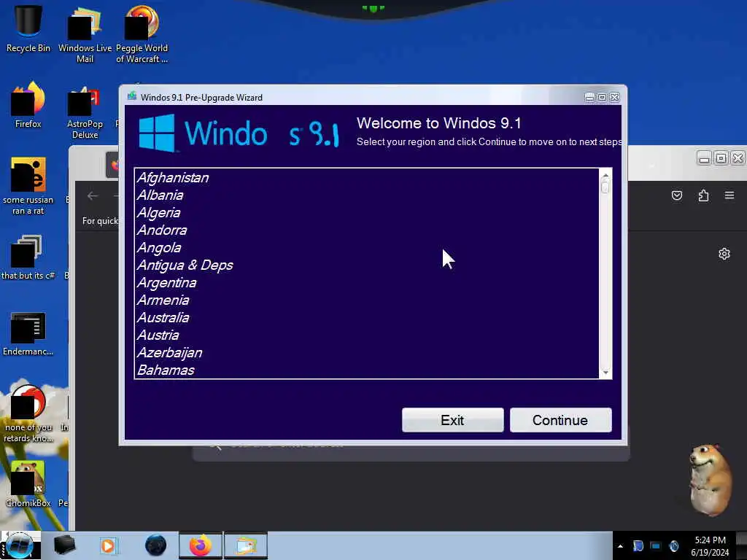Launch AstroPop Deluxe desktop shortcut
The height and width of the screenshot is (560, 747).
coord(85,112)
